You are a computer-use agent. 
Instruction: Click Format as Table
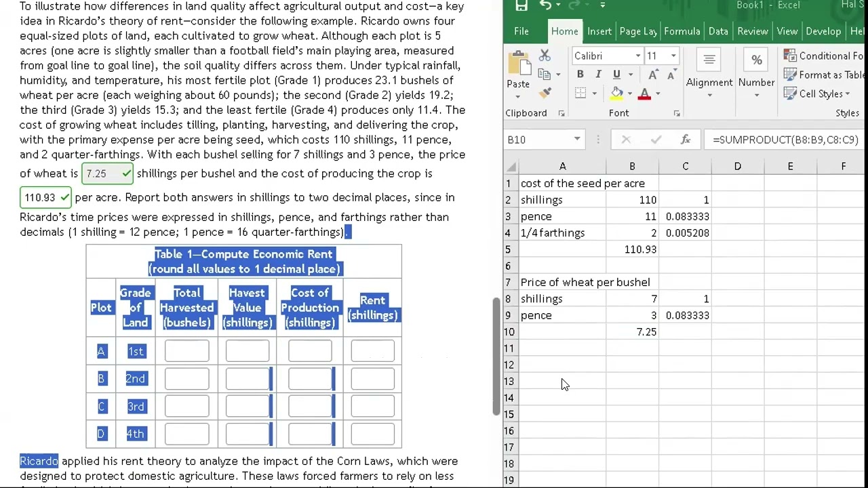(823, 75)
